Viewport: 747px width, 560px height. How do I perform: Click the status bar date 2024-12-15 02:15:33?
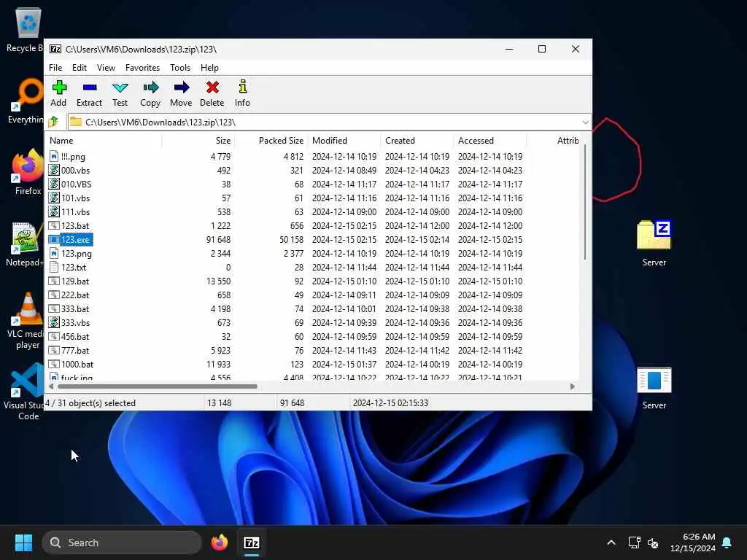click(x=390, y=402)
